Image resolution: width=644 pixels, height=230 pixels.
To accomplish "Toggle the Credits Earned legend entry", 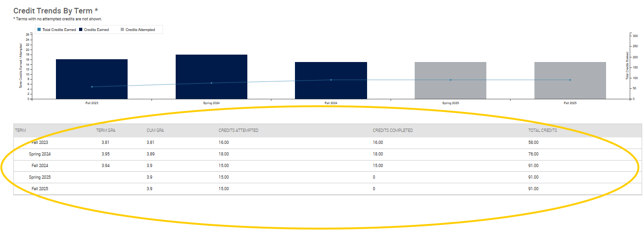I will pos(96,30).
